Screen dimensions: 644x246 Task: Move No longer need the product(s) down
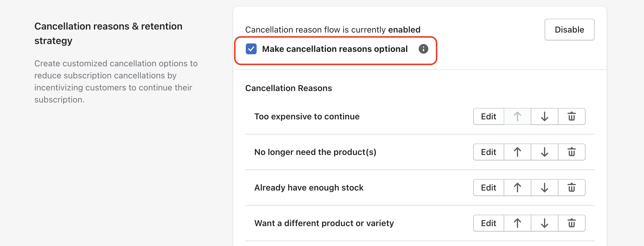pyautogui.click(x=544, y=152)
